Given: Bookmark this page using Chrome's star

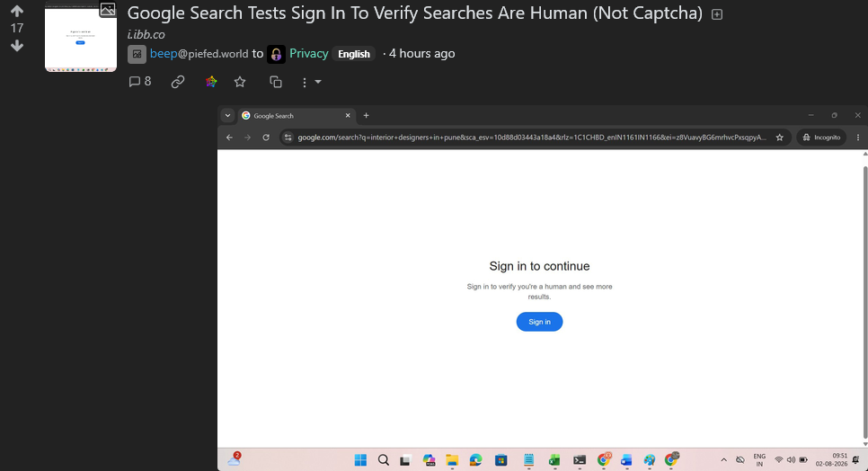Looking at the screenshot, I should coord(779,138).
